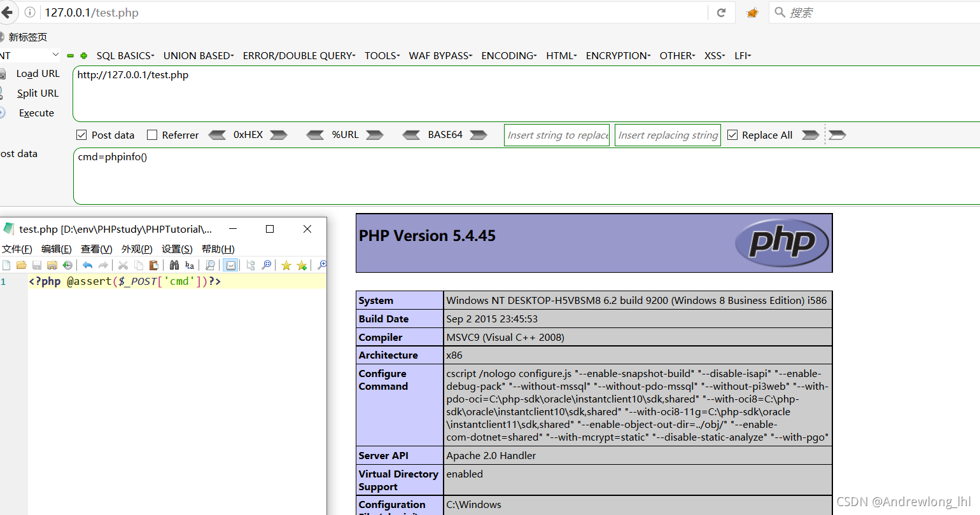Click in the Post data text area

pyautogui.click(x=526, y=176)
